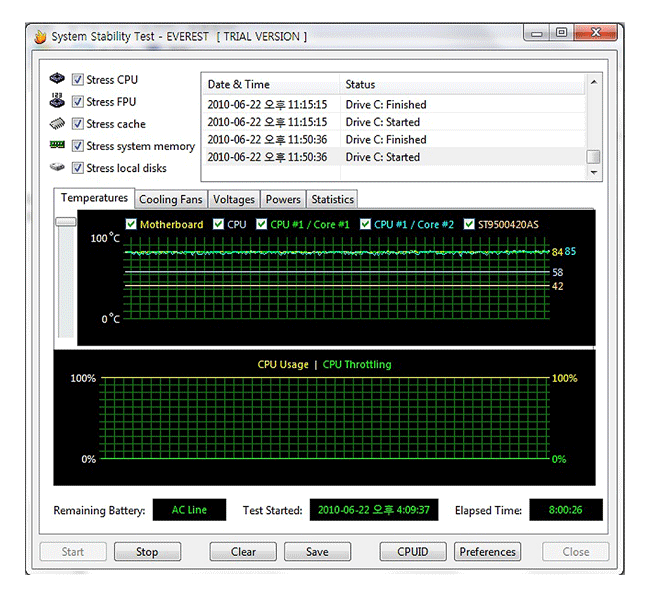Screen dimensions: 651x598
Task: Uncheck the Stress CPU checkbox
Action: pyautogui.click(x=78, y=79)
